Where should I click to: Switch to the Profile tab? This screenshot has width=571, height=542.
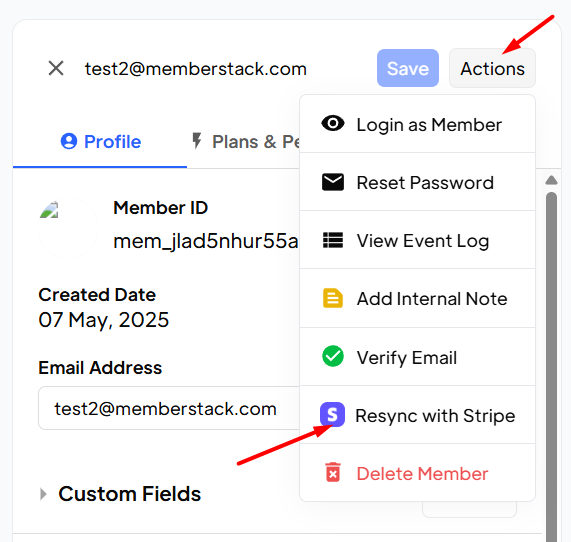pyautogui.click(x=100, y=142)
